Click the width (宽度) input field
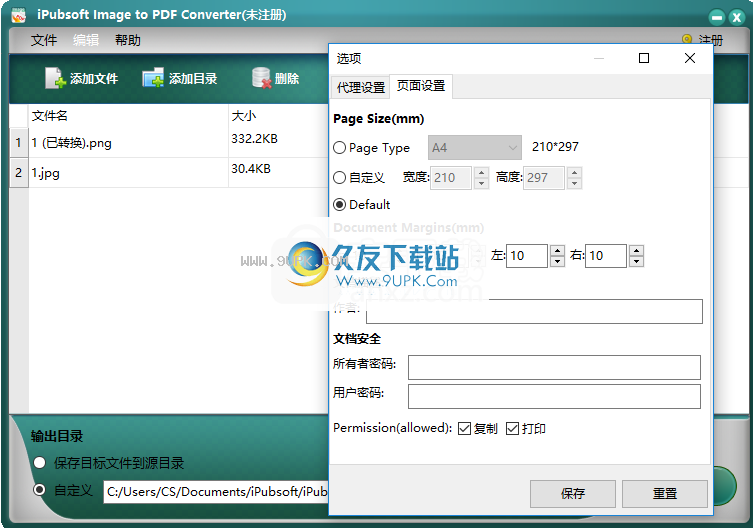The width and height of the screenshot is (753, 528). pyautogui.click(x=451, y=178)
